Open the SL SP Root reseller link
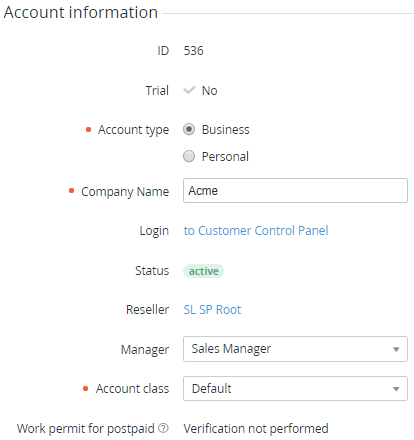414x440 pixels. pos(212,310)
